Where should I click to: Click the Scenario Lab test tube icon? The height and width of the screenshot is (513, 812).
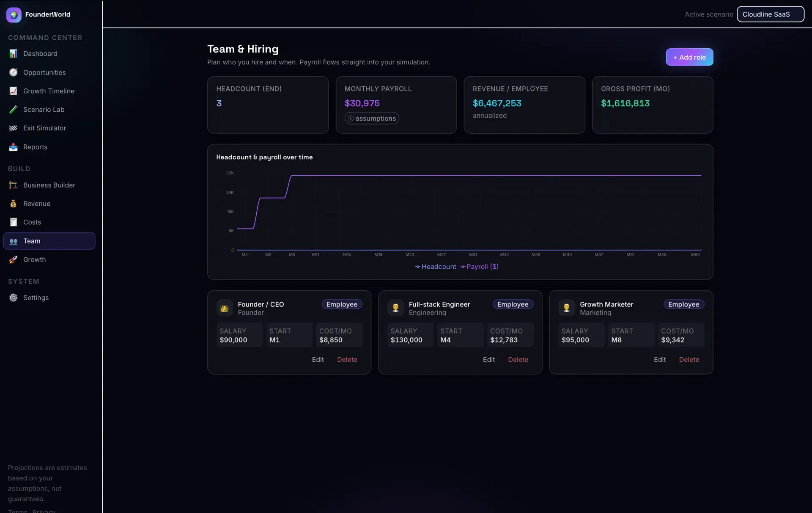click(x=14, y=110)
